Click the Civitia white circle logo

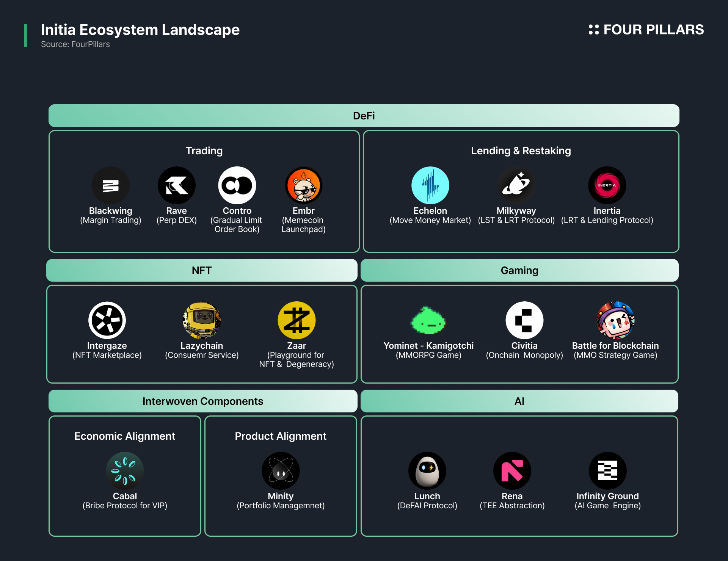[x=524, y=320]
